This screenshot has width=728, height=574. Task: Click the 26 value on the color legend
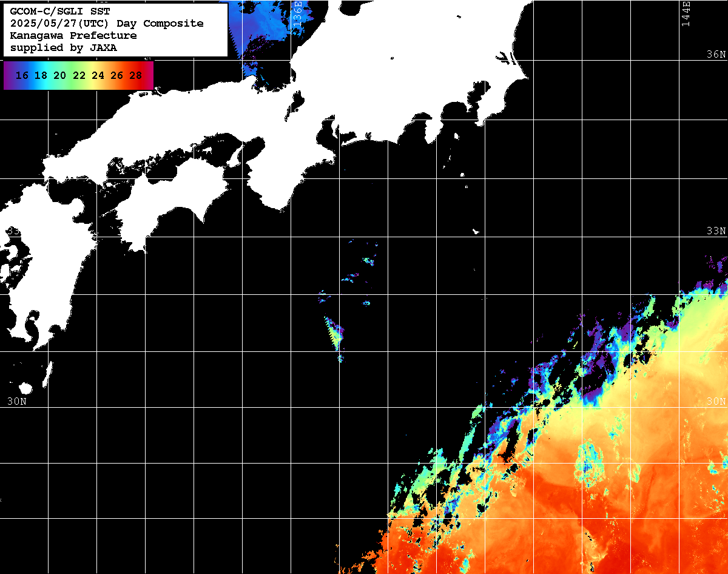(117, 76)
